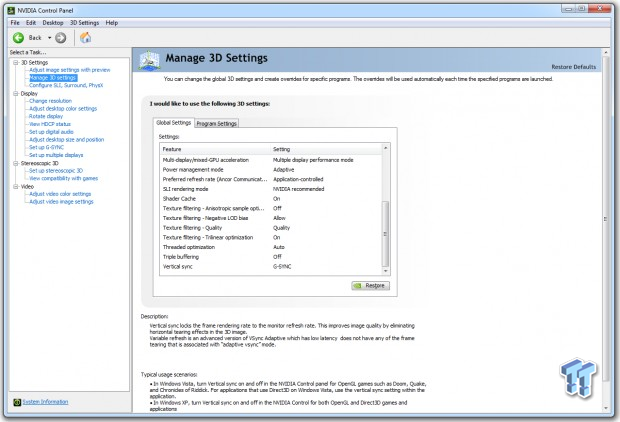Open the Edit menu
Viewport: 620px width, 422px height.
pyautogui.click(x=31, y=23)
